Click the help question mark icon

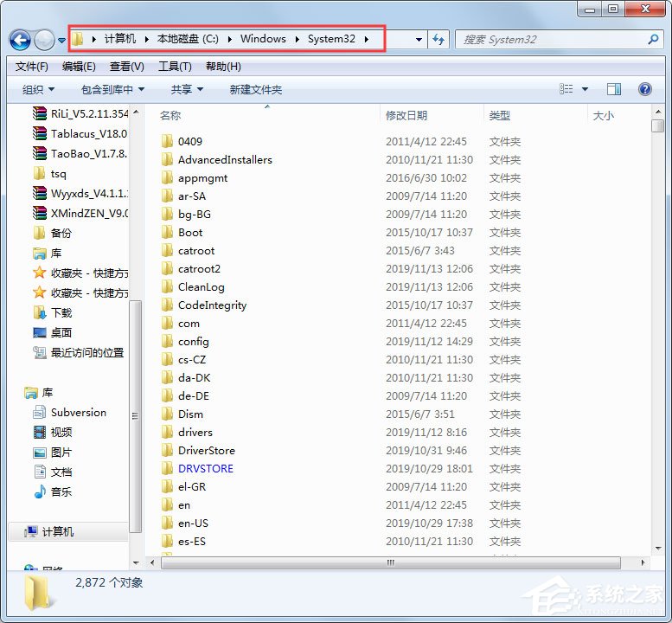(644, 89)
